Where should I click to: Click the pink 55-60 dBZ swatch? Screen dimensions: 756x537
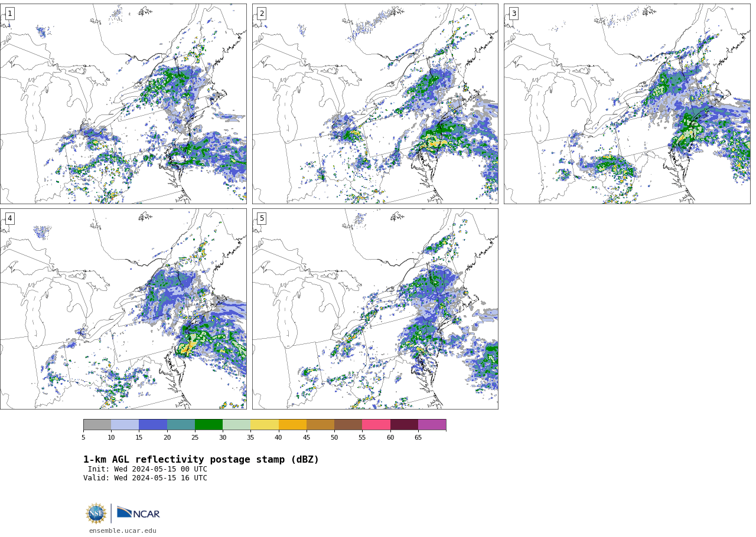(376, 425)
